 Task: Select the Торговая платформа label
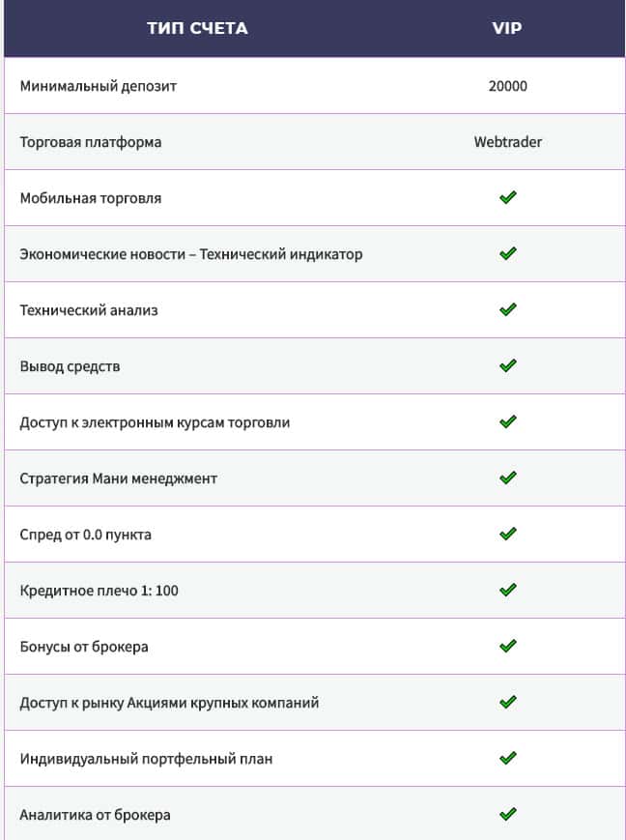click(x=91, y=142)
